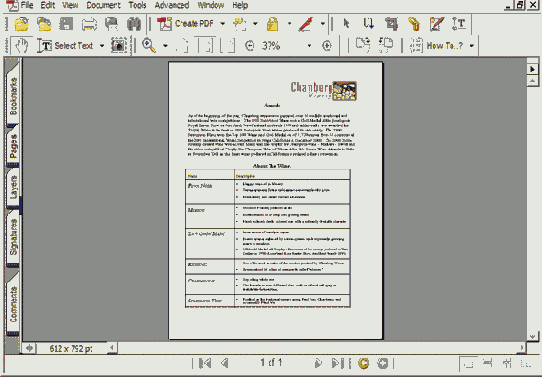This screenshot has height=377, width=542.
Task: Open the Edit menu
Action: 48,5
